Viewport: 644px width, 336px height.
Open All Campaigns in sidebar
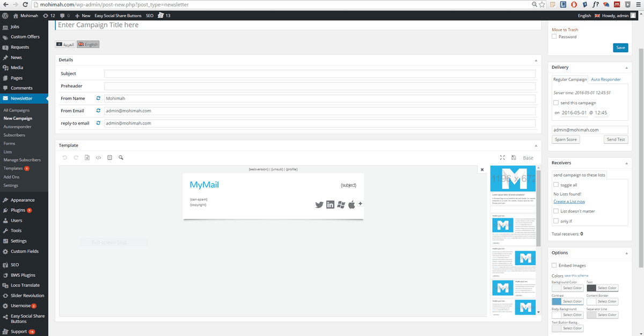pos(16,110)
